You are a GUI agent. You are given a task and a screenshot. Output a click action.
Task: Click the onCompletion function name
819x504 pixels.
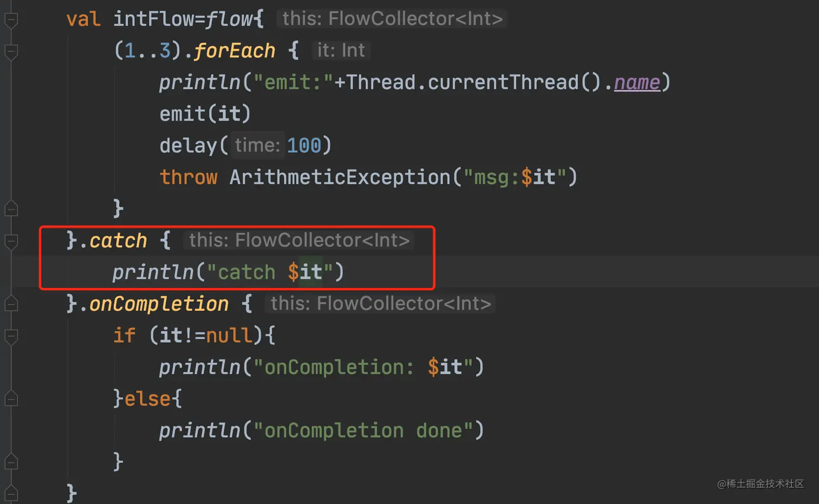[158, 304]
